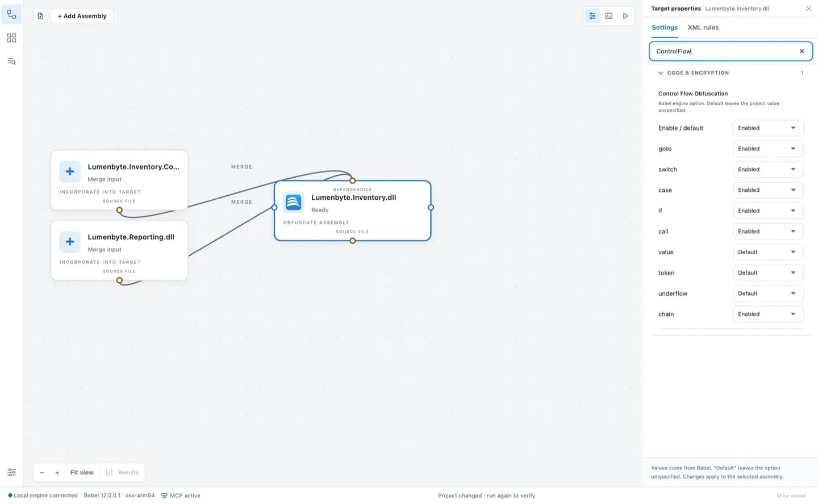Image resolution: width=818 pixels, height=504 pixels.
Task: Open the token dropdown
Action: pos(767,273)
